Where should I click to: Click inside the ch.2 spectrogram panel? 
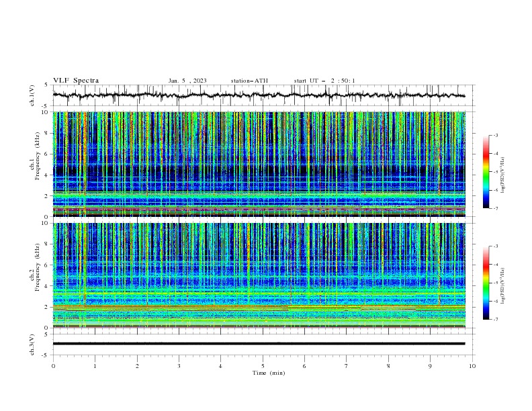point(259,275)
